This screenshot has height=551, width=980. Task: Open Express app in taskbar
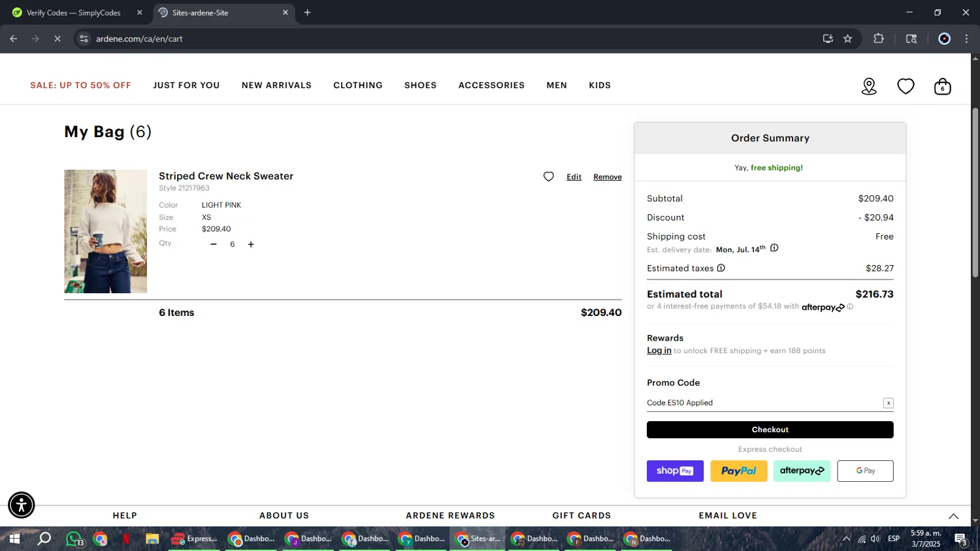click(x=194, y=539)
